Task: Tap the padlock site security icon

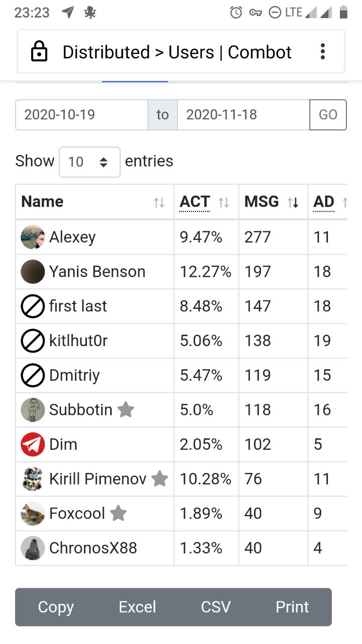Action: coord(39,52)
